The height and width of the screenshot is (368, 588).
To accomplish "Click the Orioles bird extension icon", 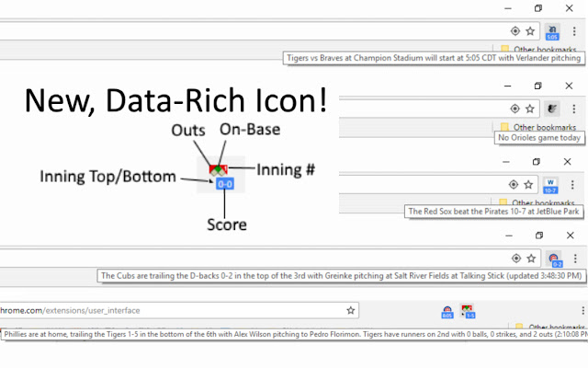I will click(551, 109).
